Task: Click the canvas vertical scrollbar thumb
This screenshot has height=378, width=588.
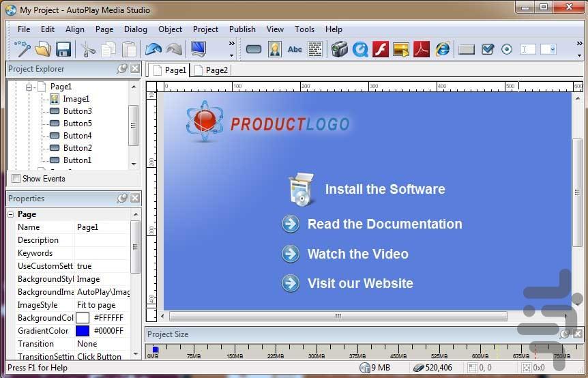Action: pos(577,192)
